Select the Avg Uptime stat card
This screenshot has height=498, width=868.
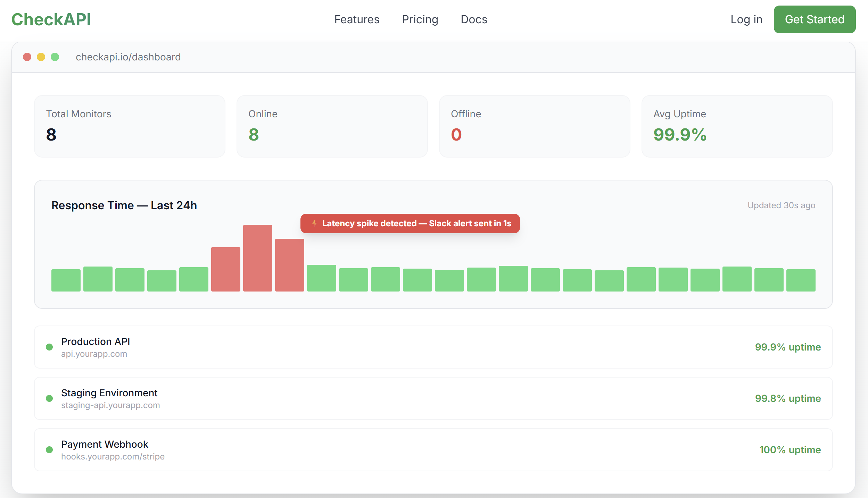pos(737,126)
